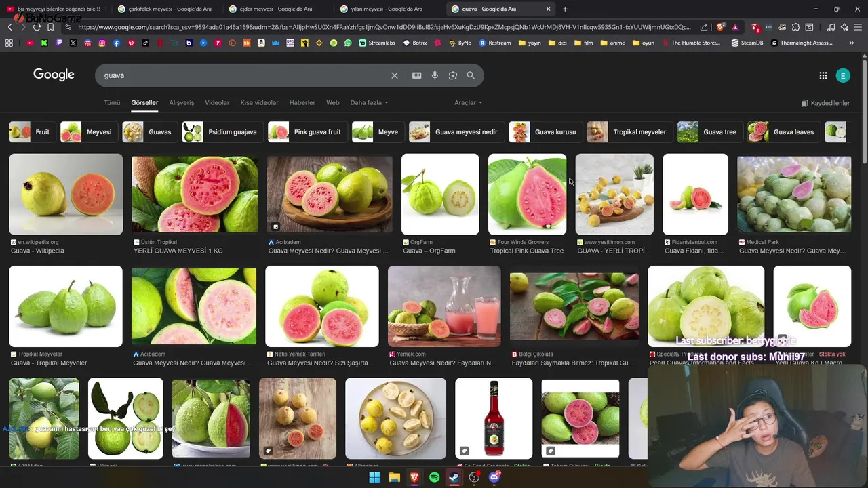Open the on-screen keyboard input tool
Viewport: 868px width, 488px height.
[x=416, y=75]
